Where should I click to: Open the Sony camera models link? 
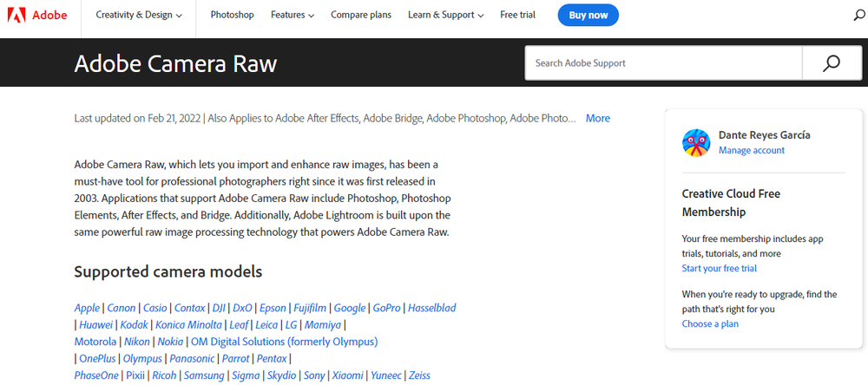pos(314,375)
